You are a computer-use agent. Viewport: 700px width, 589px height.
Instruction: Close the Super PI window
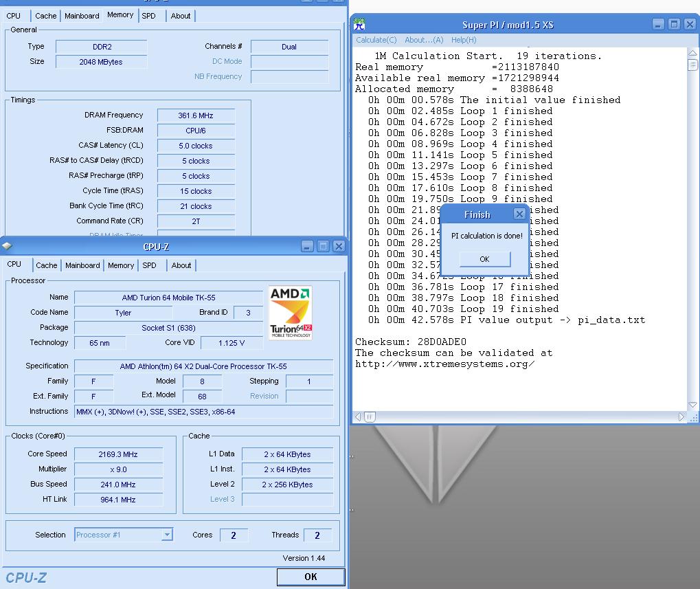coord(690,24)
